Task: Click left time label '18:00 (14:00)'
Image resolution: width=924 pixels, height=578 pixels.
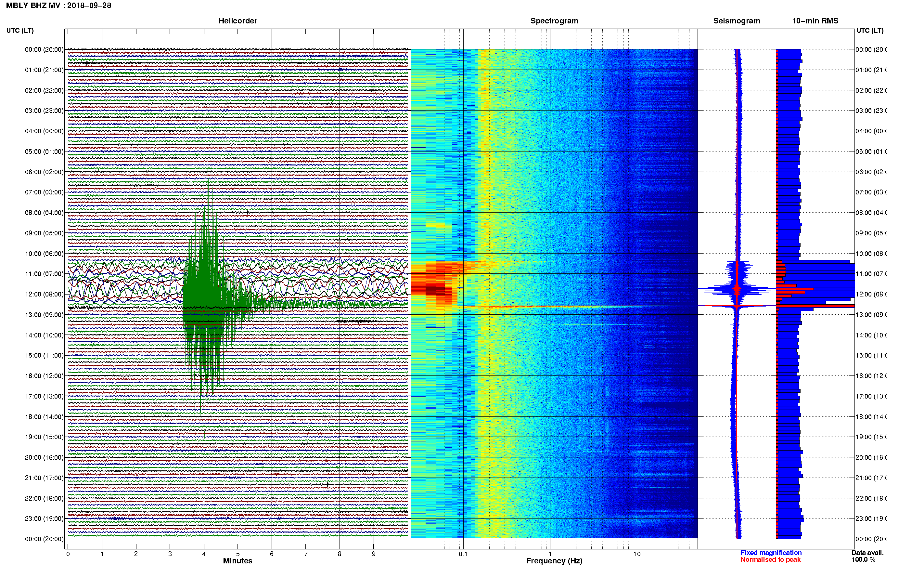Action: click(44, 417)
